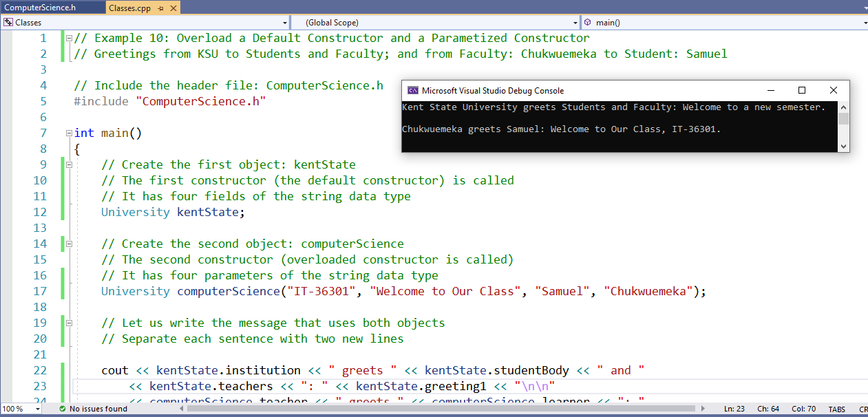
Task: Click kentState.greeting1 on line 23
Action: point(421,387)
